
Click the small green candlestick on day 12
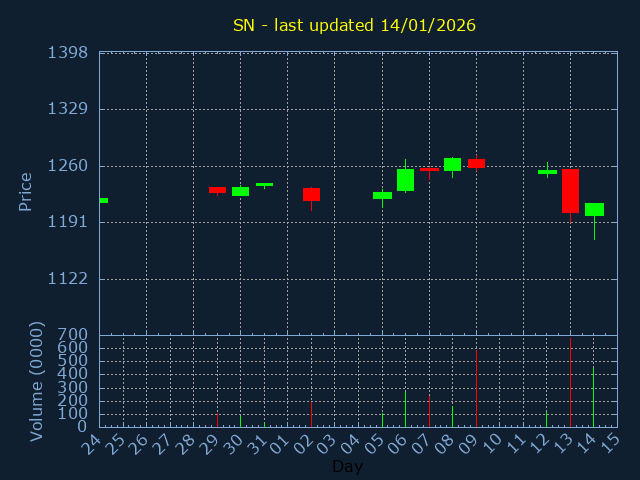click(x=547, y=172)
